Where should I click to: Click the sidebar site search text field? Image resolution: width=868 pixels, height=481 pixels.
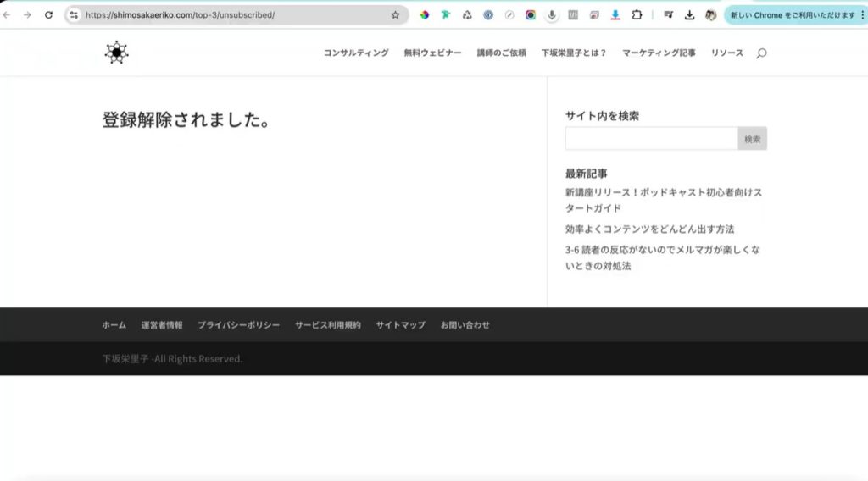click(x=651, y=139)
